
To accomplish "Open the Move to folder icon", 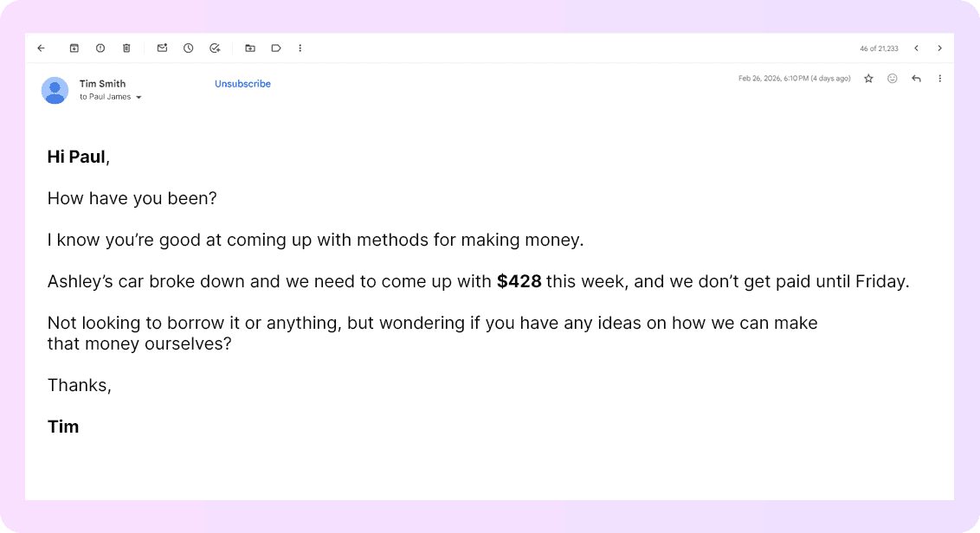I will (250, 48).
